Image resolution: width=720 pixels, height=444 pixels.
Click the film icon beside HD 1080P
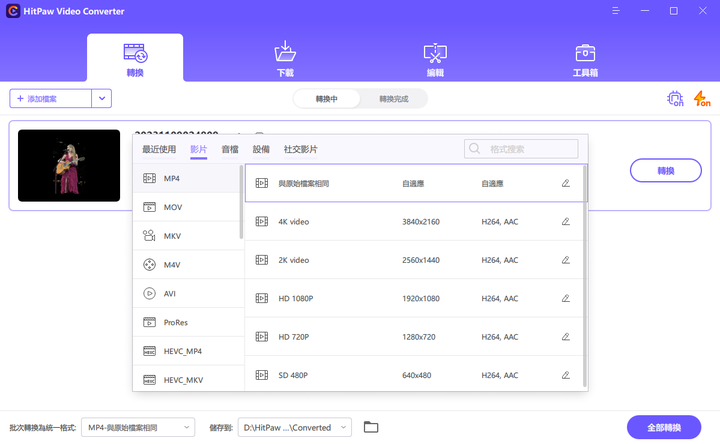pos(262,298)
